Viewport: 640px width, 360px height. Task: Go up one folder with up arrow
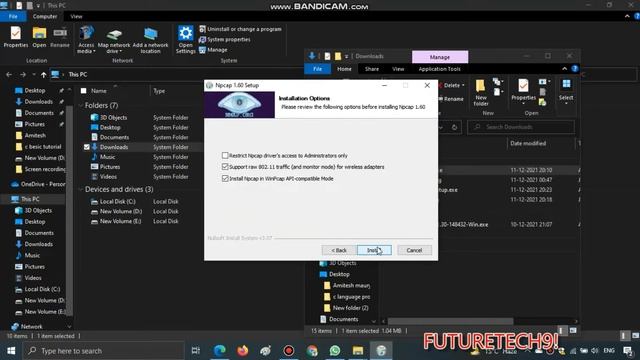(43, 75)
